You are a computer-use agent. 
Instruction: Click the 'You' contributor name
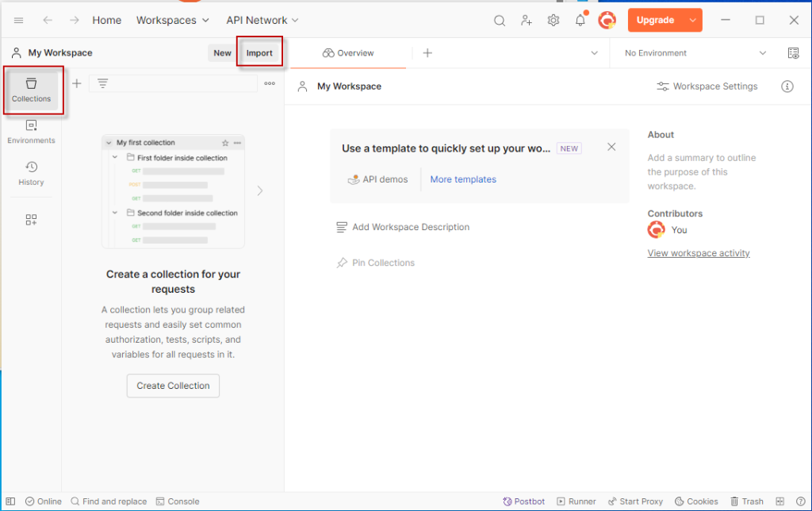[x=680, y=230]
